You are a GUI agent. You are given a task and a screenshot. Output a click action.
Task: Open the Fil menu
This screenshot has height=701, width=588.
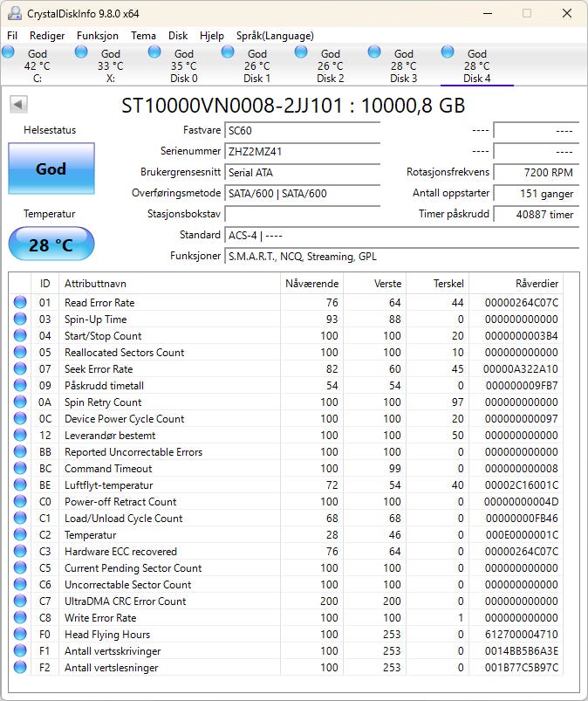[x=12, y=36]
